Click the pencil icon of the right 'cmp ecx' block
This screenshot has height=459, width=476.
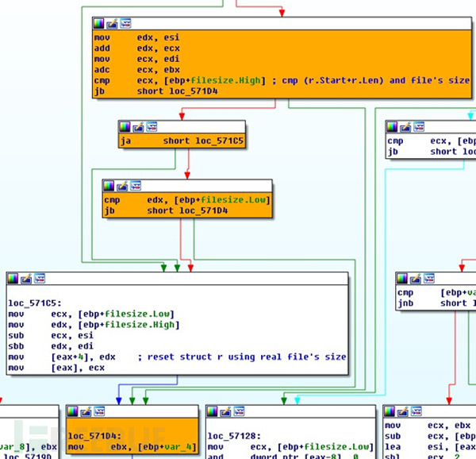pos(405,127)
